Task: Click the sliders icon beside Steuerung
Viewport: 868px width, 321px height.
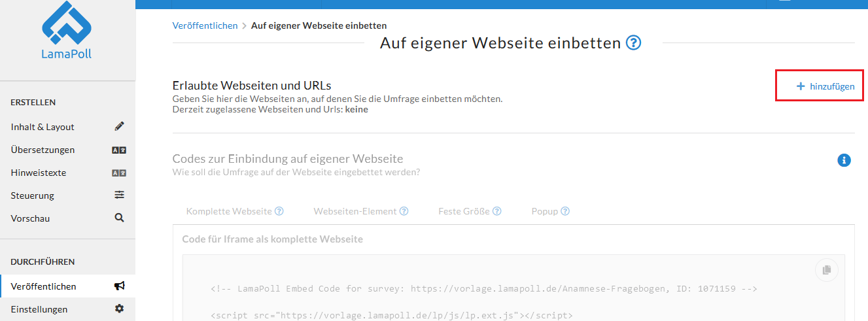Action: [x=119, y=195]
